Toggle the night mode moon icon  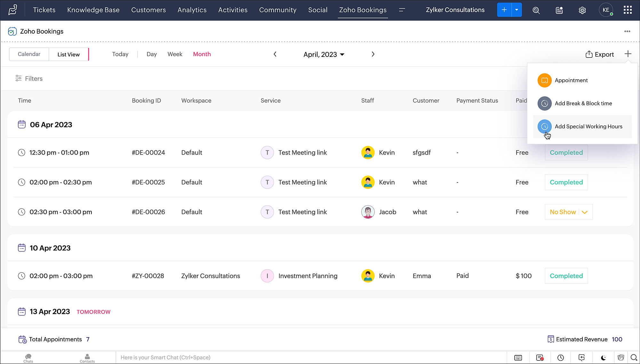pyautogui.click(x=603, y=358)
